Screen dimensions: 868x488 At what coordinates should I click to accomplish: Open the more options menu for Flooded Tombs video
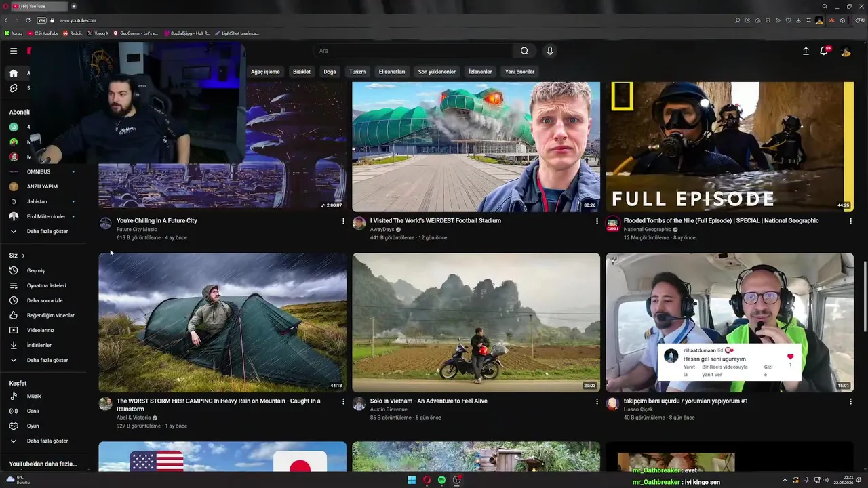pos(850,221)
